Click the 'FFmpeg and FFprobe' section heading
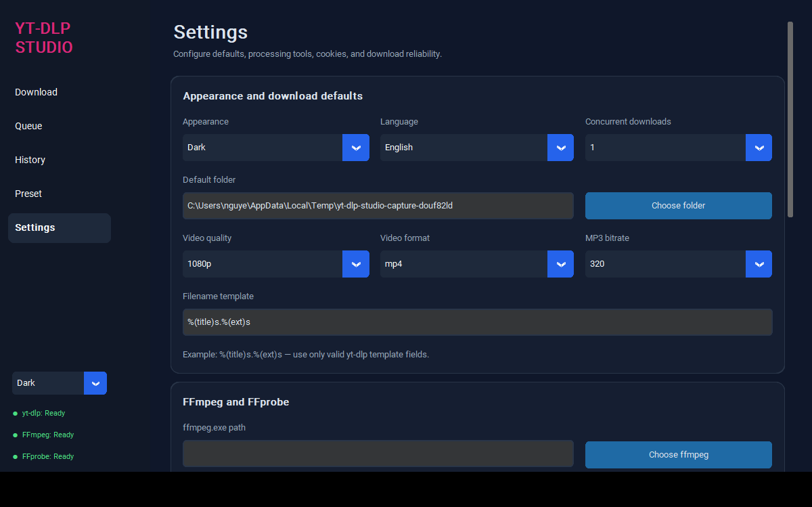812x507 pixels. [x=236, y=402]
